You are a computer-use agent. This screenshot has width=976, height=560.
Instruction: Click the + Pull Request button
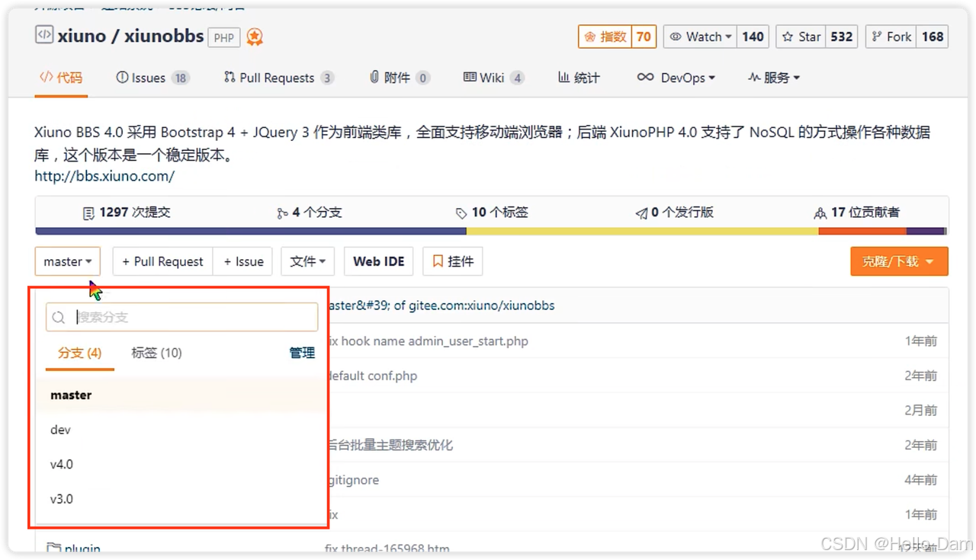(x=162, y=261)
